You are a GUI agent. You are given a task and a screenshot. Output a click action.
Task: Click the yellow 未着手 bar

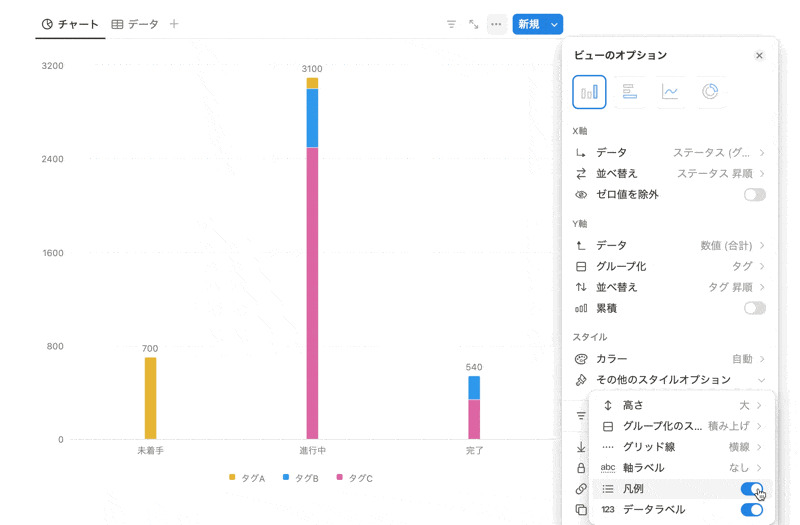pos(151,398)
